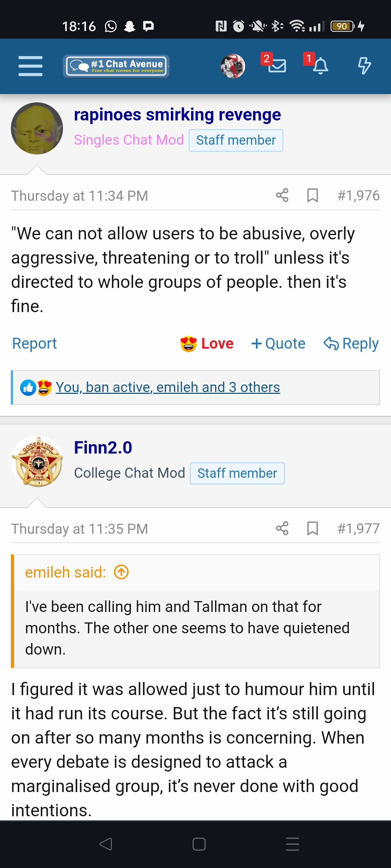This screenshot has width=391, height=868.
Task: Open the hamburger navigation menu
Action: 30,66
